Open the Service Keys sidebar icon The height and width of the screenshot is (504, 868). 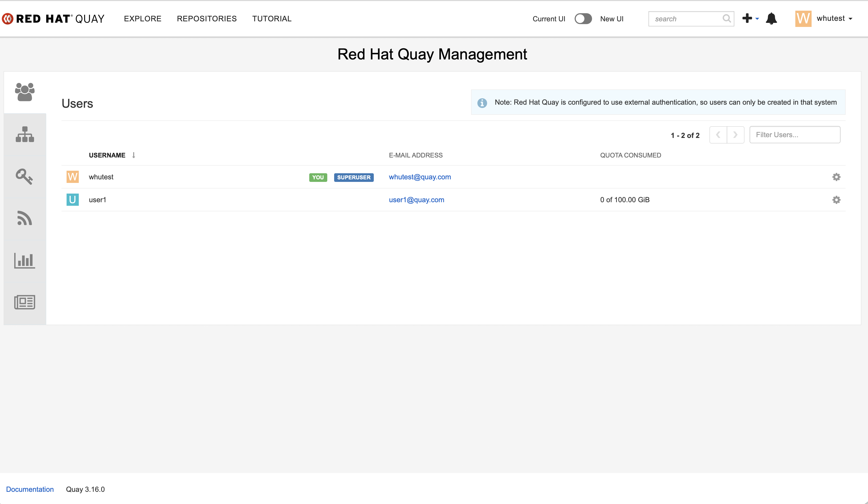coord(24,176)
